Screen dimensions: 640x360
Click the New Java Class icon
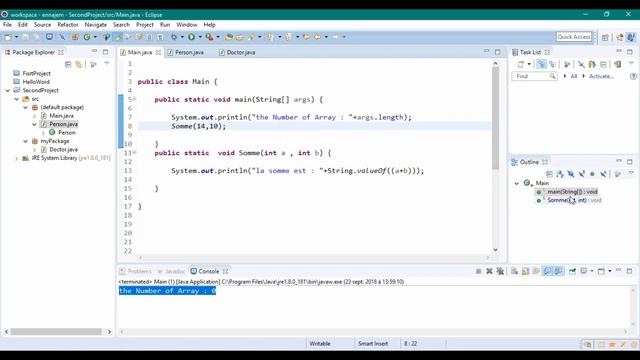tap(87, 37)
